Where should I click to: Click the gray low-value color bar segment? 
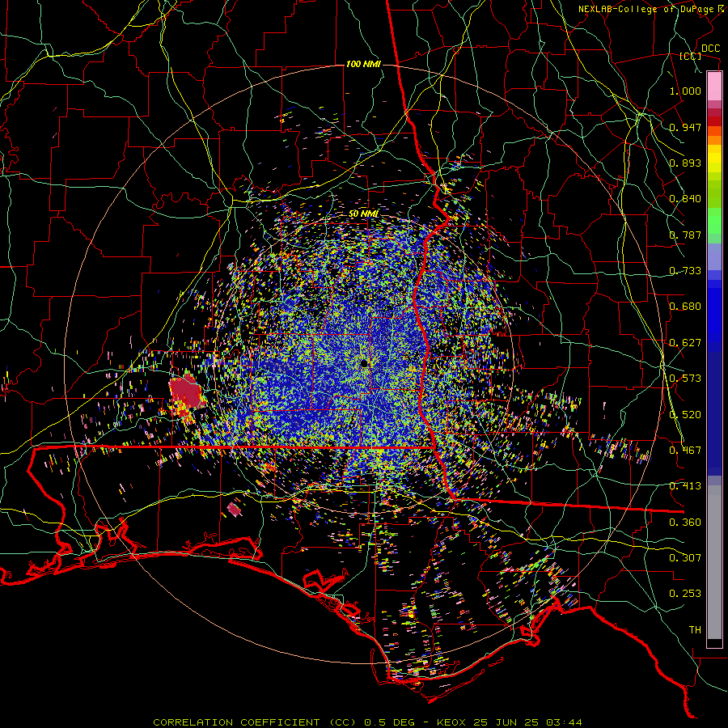[x=714, y=562]
